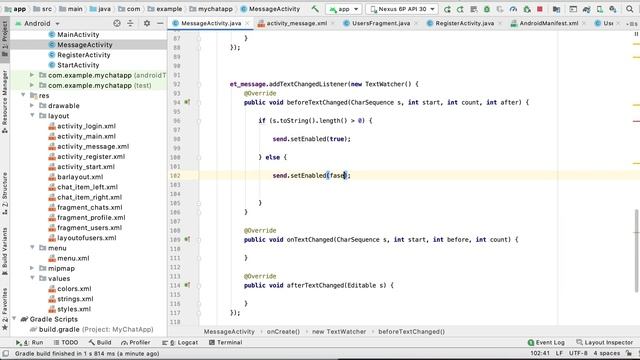The height and width of the screenshot is (360, 640).
Task: Hide the Project panel with minus icon
Action: [160, 23]
